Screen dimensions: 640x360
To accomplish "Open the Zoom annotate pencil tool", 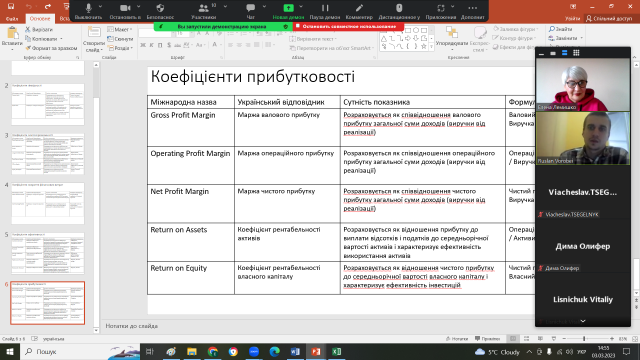I will [359, 11].
